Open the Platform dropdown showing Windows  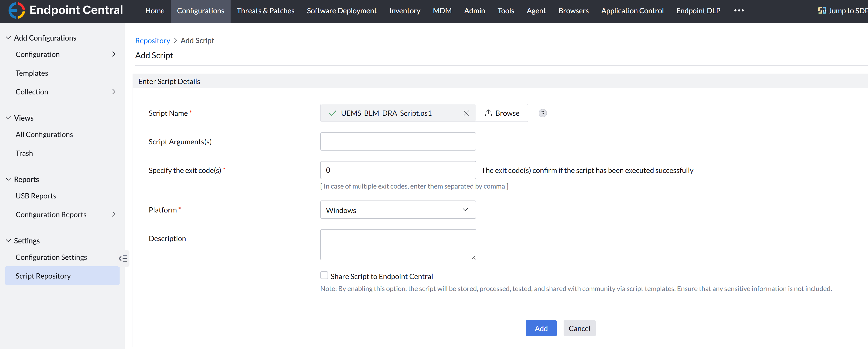tap(398, 210)
